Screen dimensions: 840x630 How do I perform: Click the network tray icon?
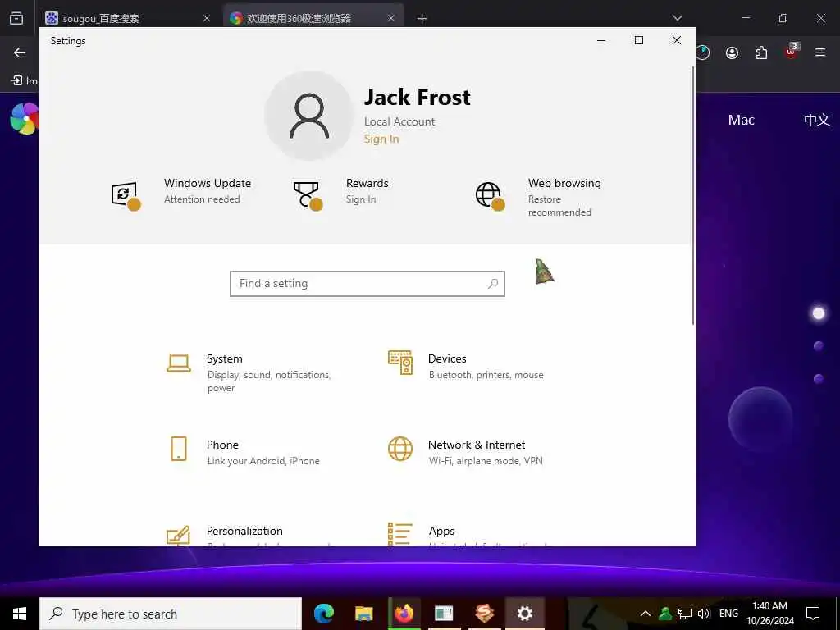[x=685, y=614]
